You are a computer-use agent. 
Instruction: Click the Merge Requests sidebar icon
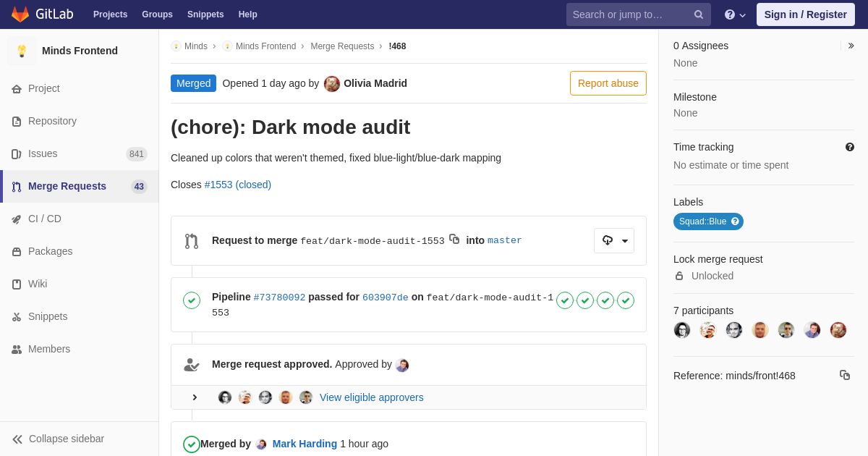[x=17, y=187]
